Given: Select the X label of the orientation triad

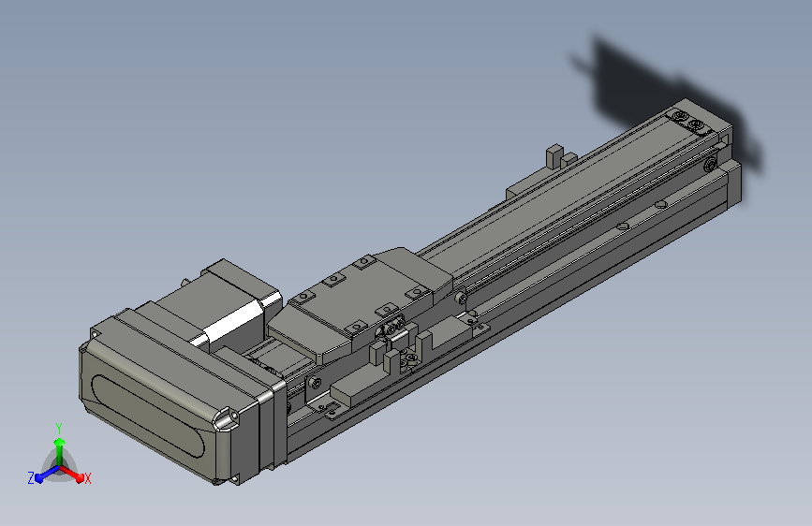Looking at the screenshot, I should coord(87,479).
